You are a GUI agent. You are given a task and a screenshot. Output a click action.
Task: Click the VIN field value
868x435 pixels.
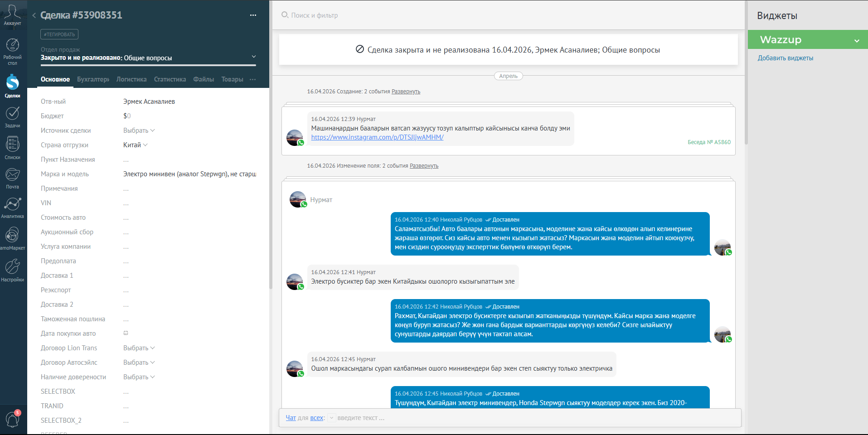click(x=126, y=203)
